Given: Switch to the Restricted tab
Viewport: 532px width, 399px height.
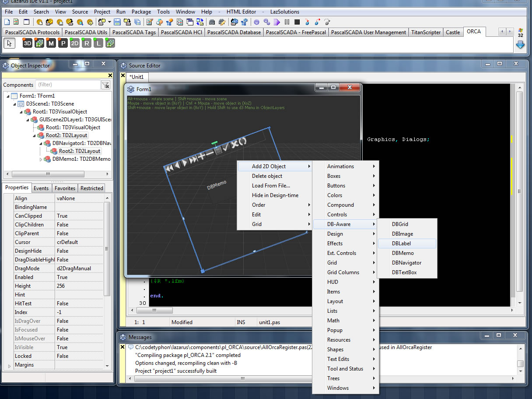Looking at the screenshot, I should click(x=92, y=188).
